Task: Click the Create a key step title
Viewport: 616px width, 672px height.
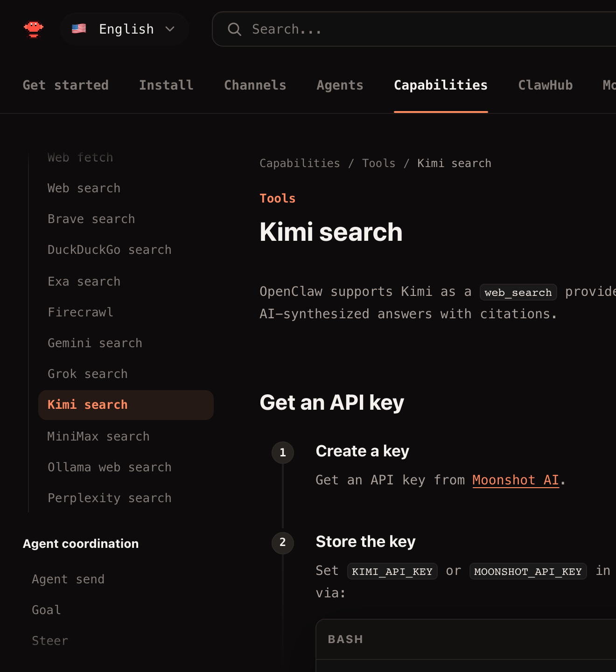Action: (363, 451)
